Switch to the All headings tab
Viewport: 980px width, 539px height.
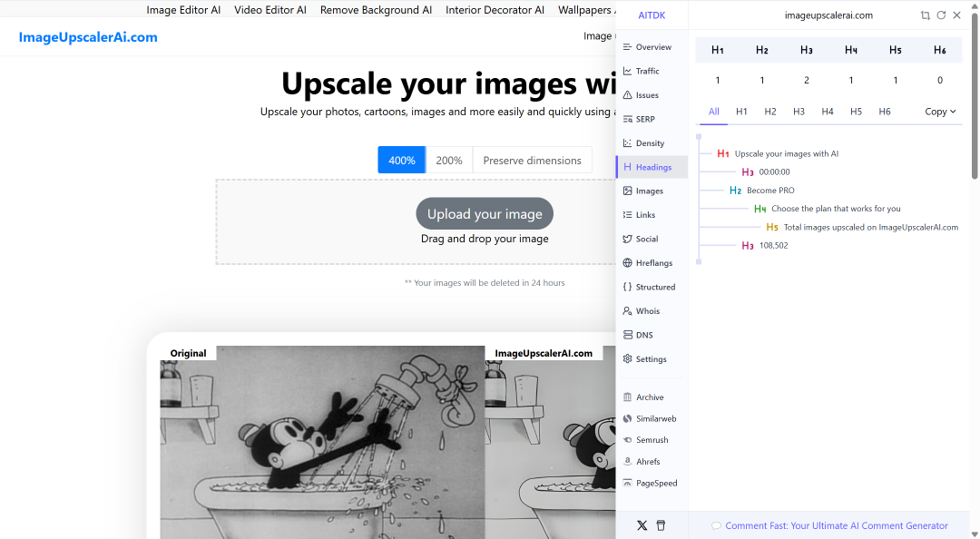coord(714,112)
